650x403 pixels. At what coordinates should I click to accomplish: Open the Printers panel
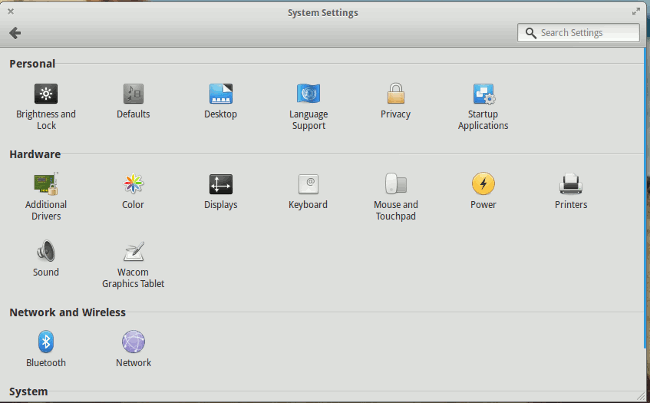[570, 185]
